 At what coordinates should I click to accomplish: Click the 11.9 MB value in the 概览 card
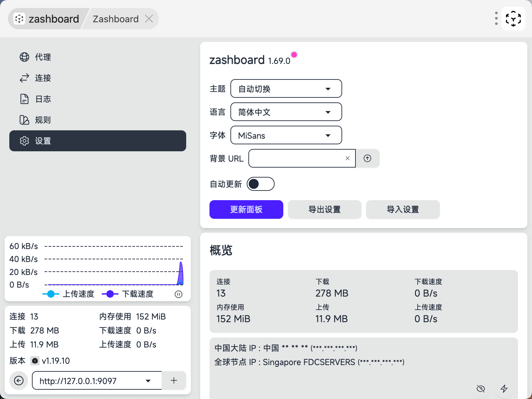tap(332, 319)
